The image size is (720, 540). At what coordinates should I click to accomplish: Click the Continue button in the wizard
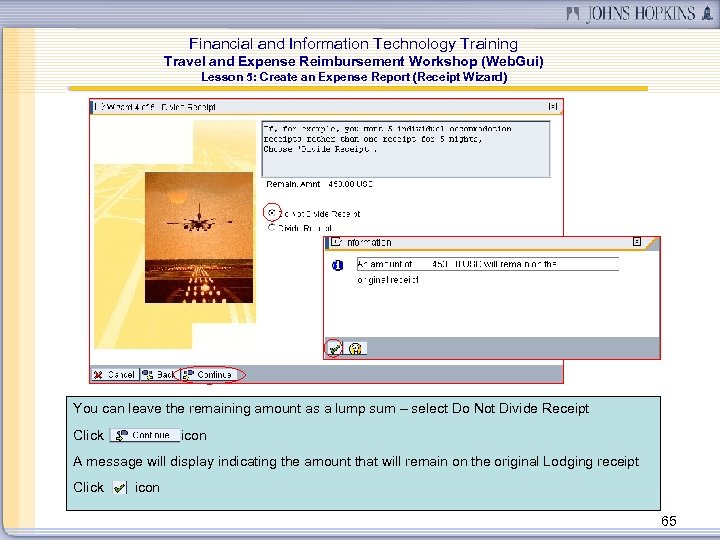point(209,375)
